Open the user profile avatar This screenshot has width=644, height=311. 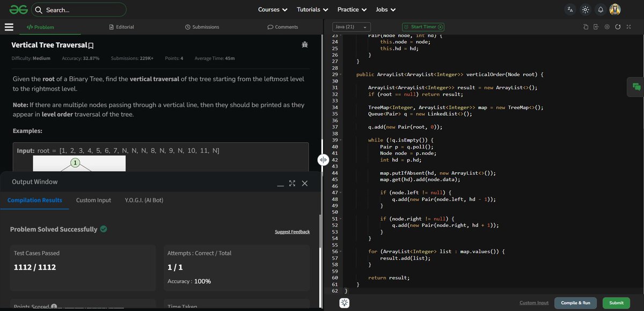tap(616, 10)
